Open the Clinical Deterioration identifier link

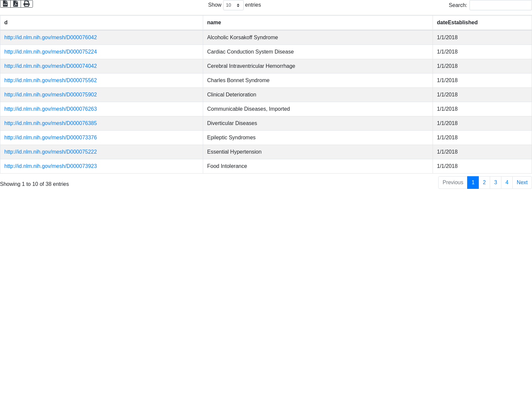pyautogui.click(x=51, y=95)
